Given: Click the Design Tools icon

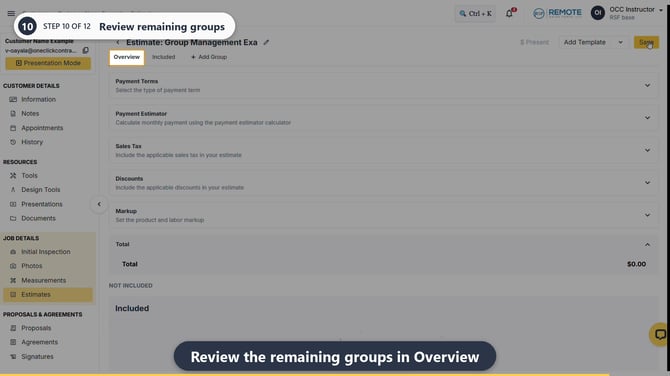Looking at the screenshot, I should click(13, 190).
